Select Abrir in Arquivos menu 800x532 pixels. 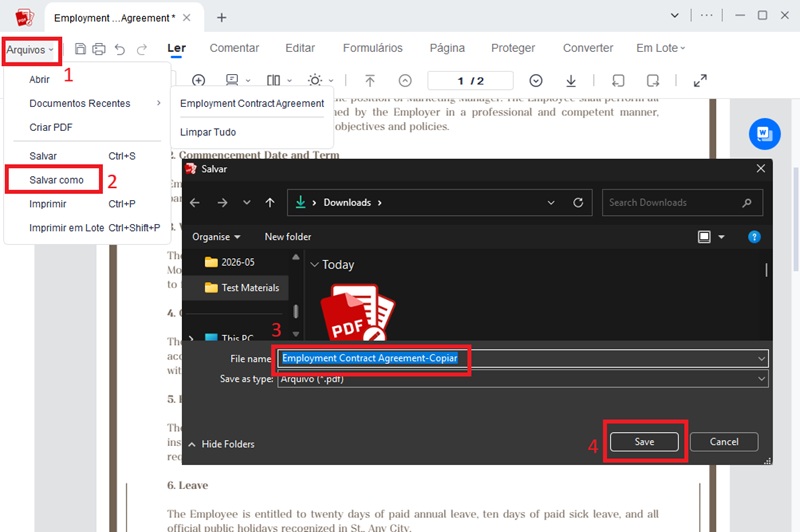click(x=39, y=80)
